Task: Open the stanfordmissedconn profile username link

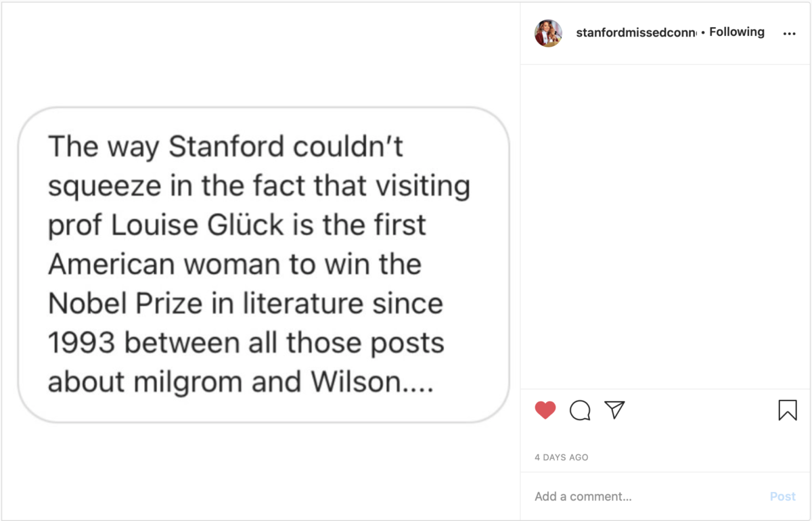Action: [x=636, y=32]
